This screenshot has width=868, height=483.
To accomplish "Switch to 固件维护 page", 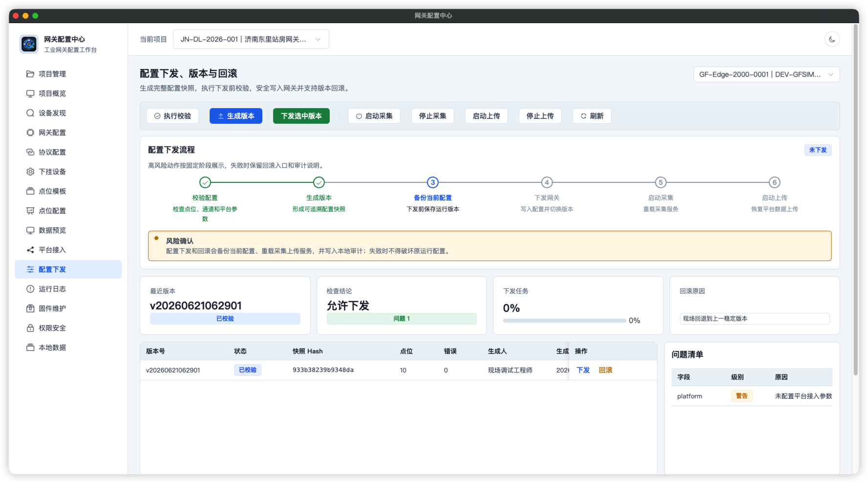I will [68, 308].
